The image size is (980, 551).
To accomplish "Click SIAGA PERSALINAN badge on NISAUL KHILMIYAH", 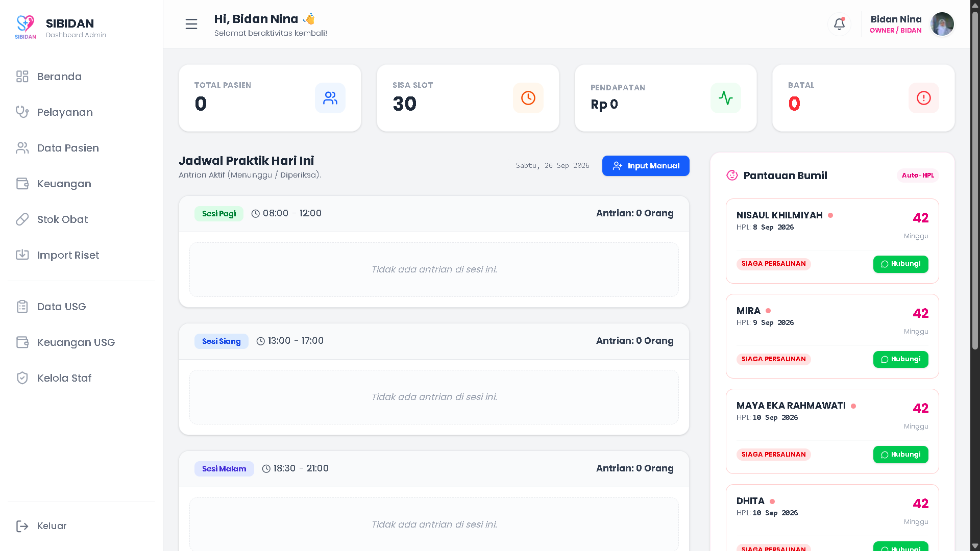I will (x=773, y=264).
